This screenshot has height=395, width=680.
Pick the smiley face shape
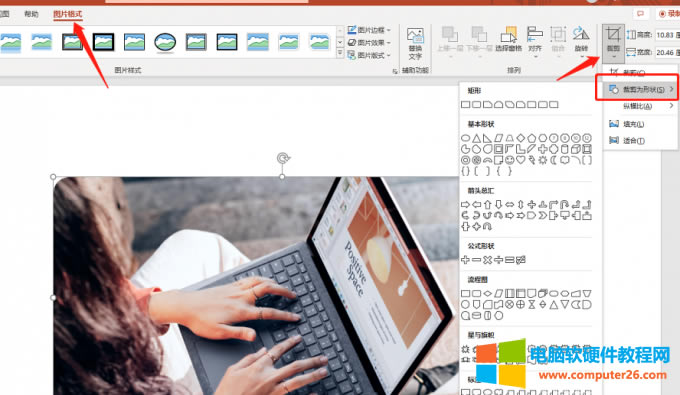tap(510, 160)
